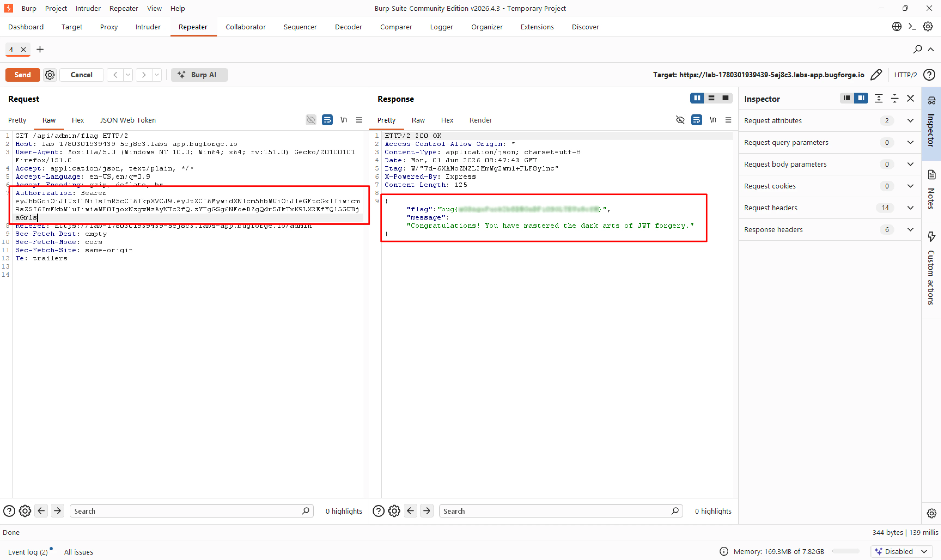941x560 pixels.
Task: Toggle word wrap in Response viewer
Action: tap(696, 120)
